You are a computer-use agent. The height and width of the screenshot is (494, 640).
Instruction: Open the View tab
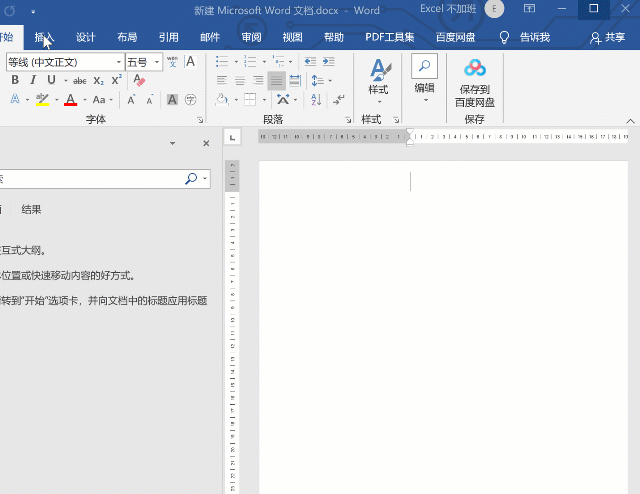coord(293,37)
